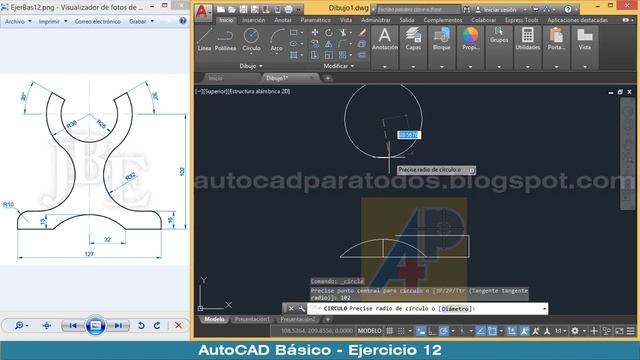Select the Rectangle draw tool
This screenshot has height=360, width=640.
(294, 32)
